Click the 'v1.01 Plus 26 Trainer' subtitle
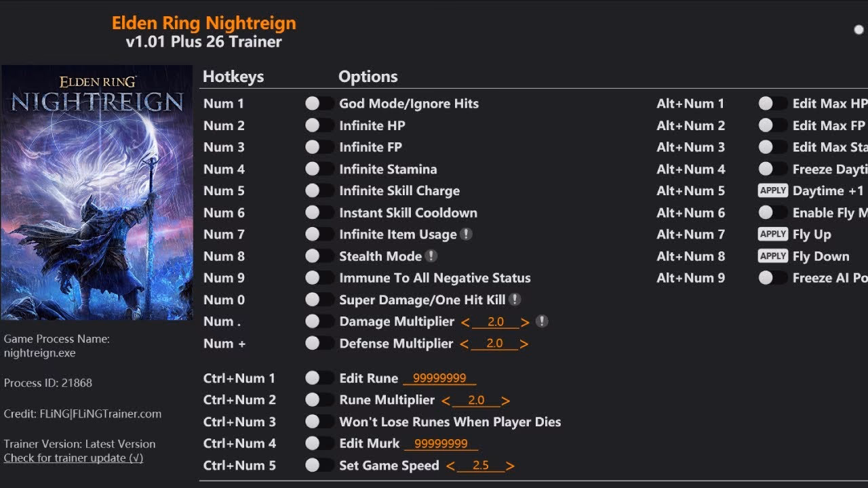 [204, 42]
